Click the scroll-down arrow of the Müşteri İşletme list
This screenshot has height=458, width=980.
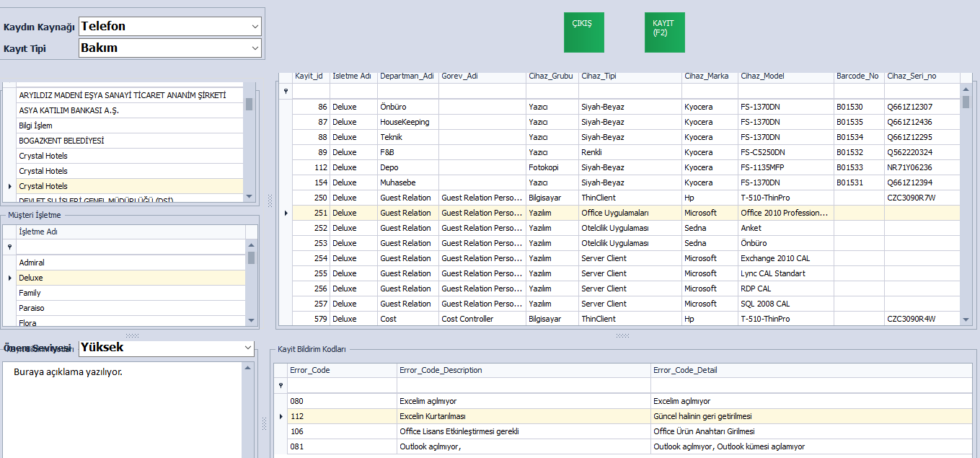(x=251, y=320)
